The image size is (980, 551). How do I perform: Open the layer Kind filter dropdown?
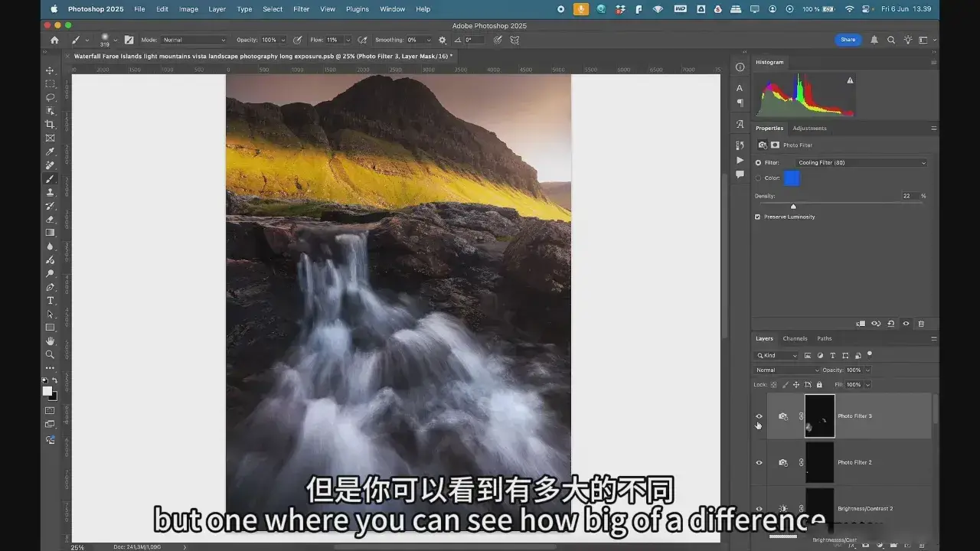click(777, 356)
